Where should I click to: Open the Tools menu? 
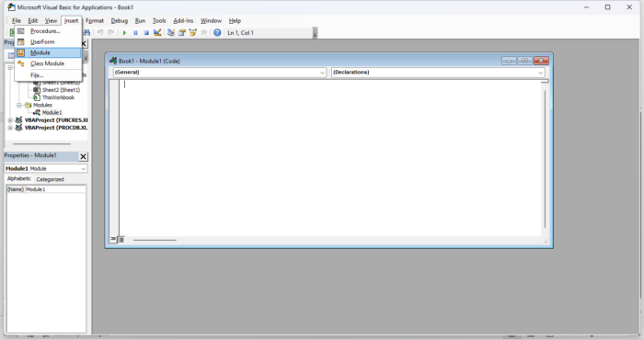tap(159, 20)
